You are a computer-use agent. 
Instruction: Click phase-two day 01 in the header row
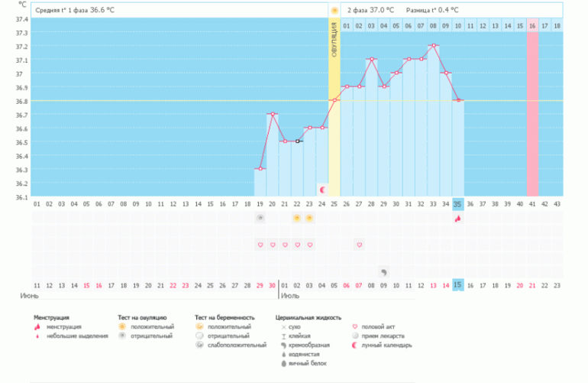point(347,26)
